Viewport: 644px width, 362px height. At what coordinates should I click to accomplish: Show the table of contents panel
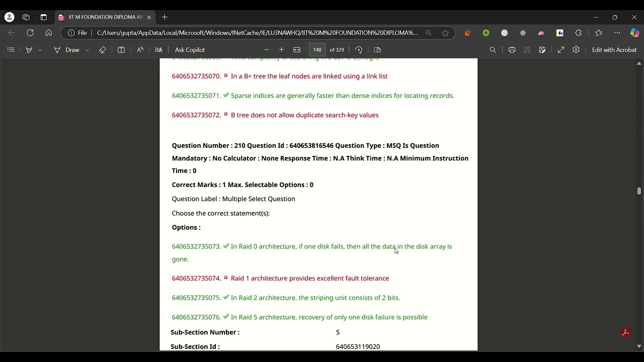[x=11, y=50]
